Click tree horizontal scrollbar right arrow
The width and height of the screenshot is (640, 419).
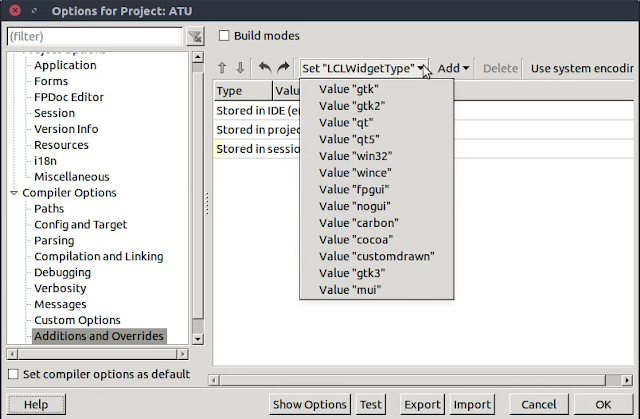[183, 354]
